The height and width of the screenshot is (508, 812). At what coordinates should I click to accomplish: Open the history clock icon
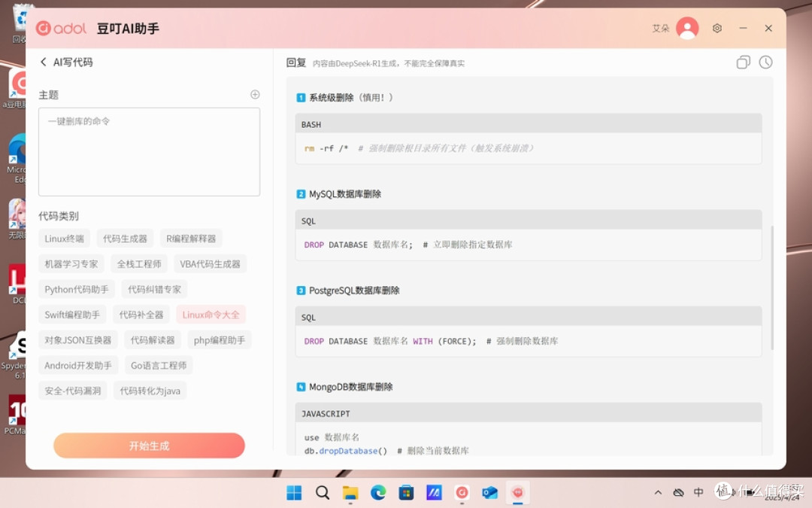point(765,62)
